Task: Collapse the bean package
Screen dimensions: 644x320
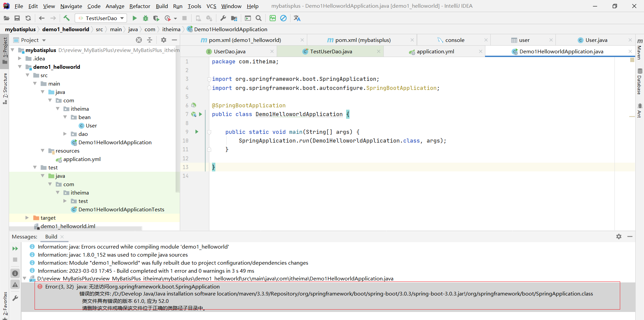Action: [x=65, y=117]
